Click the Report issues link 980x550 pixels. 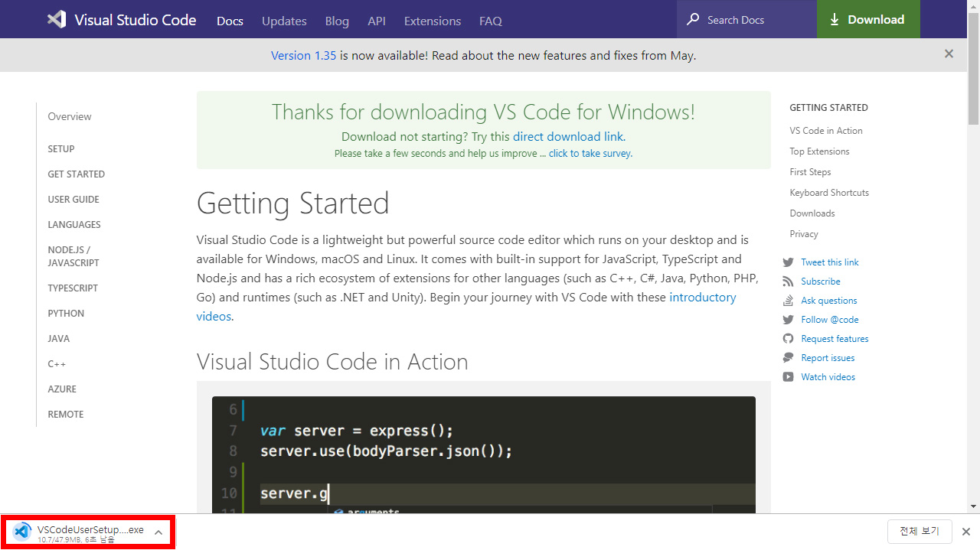tap(828, 358)
